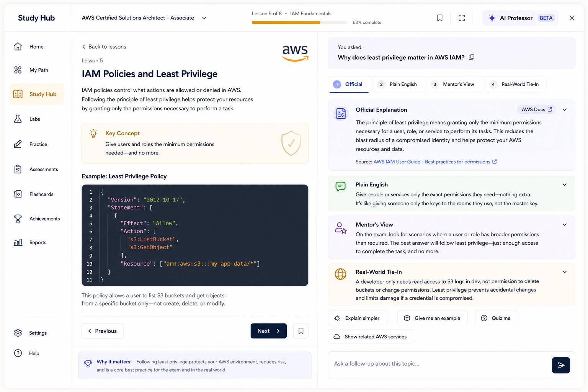Click the Flashcards icon
The height and width of the screenshot is (392, 588).
click(x=18, y=194)
